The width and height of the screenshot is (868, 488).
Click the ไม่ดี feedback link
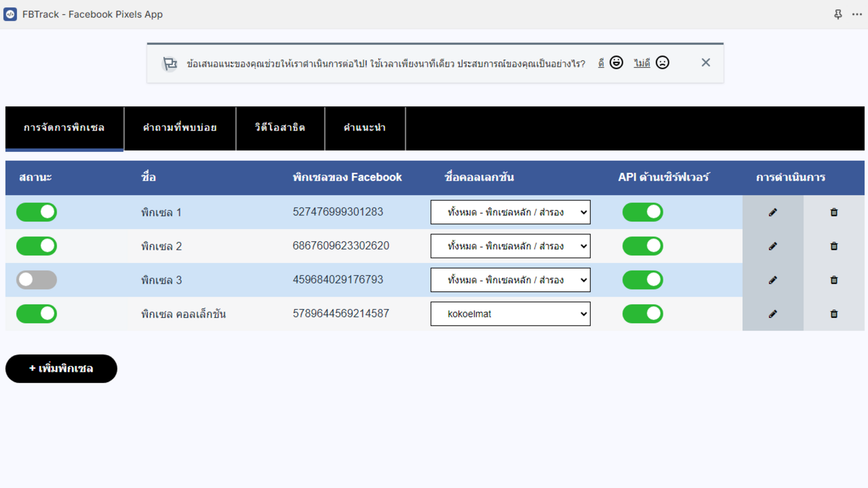(x=642, y=63)
